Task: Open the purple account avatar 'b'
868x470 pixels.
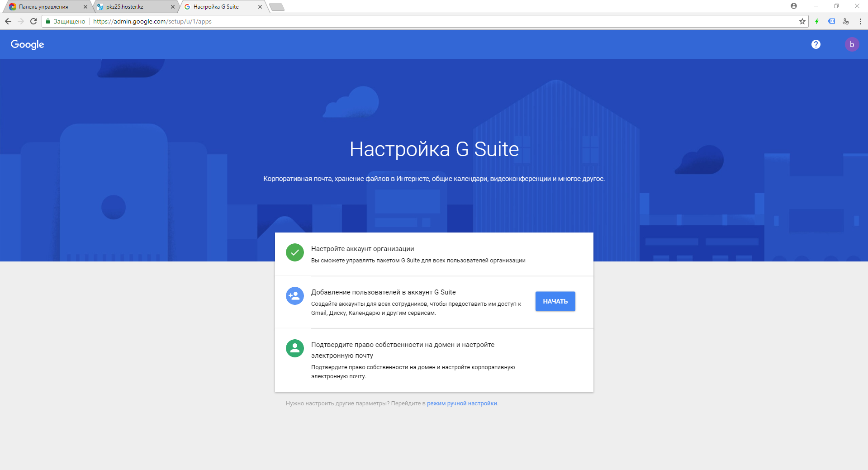Action: click(x=852, y=44)
